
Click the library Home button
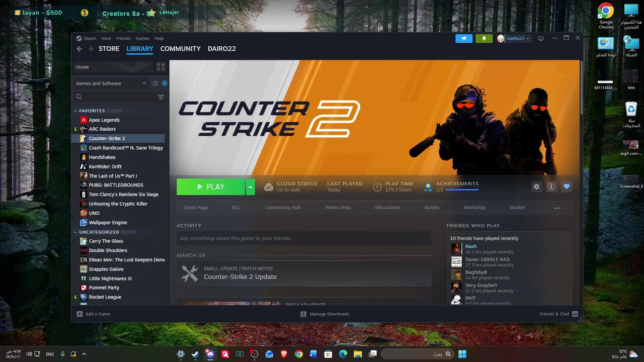pos(112,67)
